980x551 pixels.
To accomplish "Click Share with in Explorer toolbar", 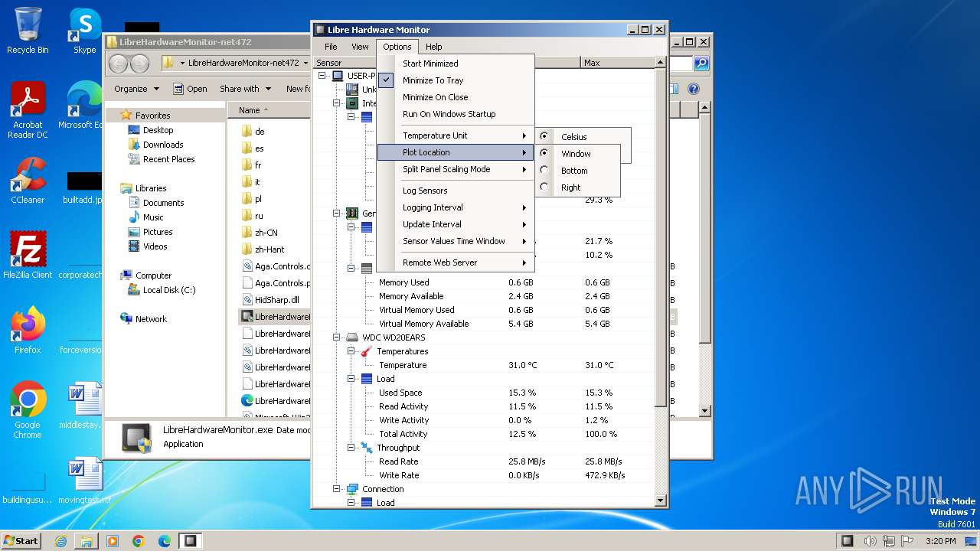I will 245,89.
